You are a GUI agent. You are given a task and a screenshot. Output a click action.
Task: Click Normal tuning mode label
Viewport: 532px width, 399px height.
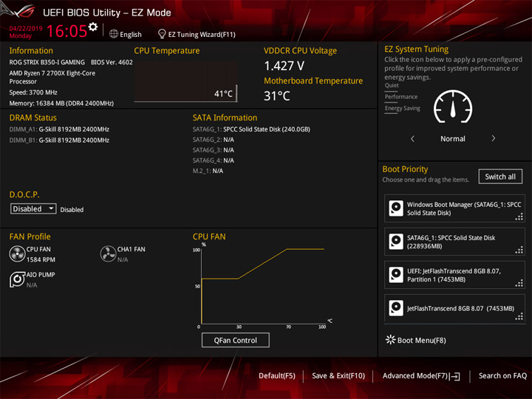click(453, 139)
